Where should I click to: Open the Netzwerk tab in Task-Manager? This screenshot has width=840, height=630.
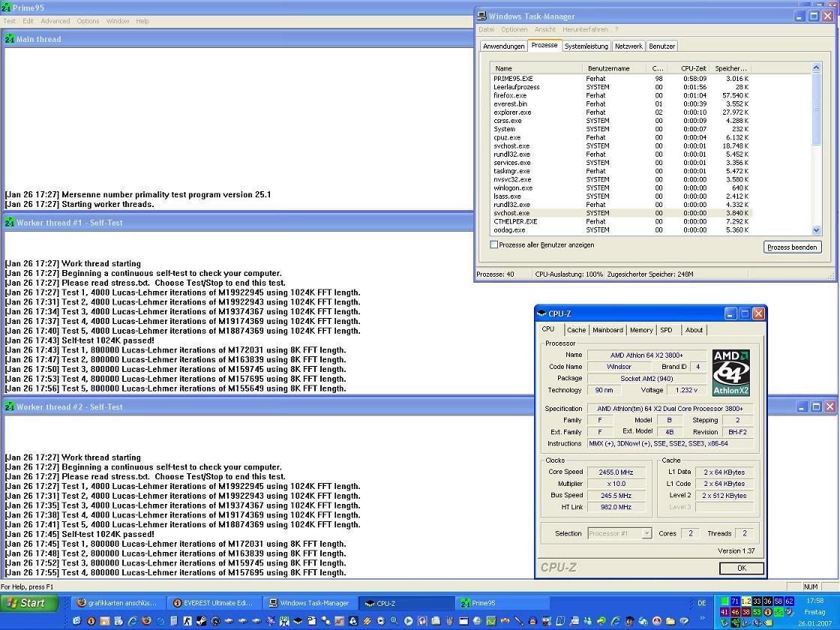[628, 46]
